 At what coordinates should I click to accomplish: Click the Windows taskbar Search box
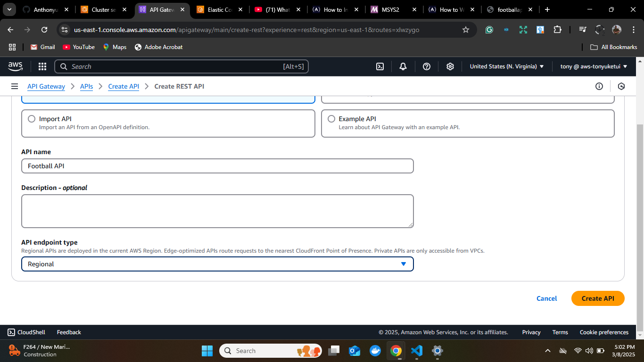[271, 351]
